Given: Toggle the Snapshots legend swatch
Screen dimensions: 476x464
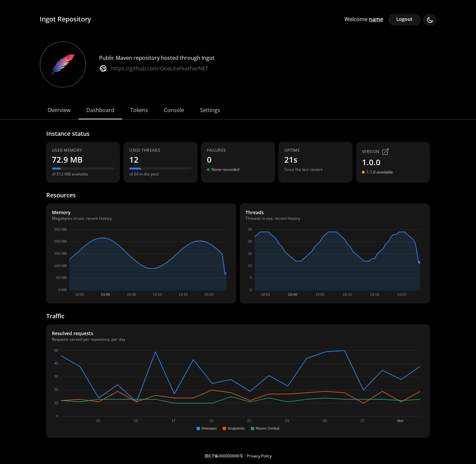Looking at the screenshot, I should [x=224, y=428].
